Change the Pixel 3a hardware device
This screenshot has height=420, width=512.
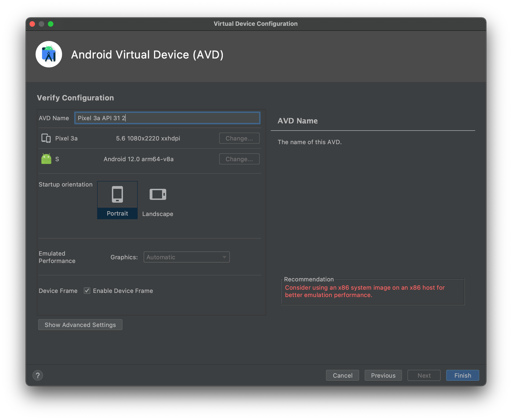[239, 138]
